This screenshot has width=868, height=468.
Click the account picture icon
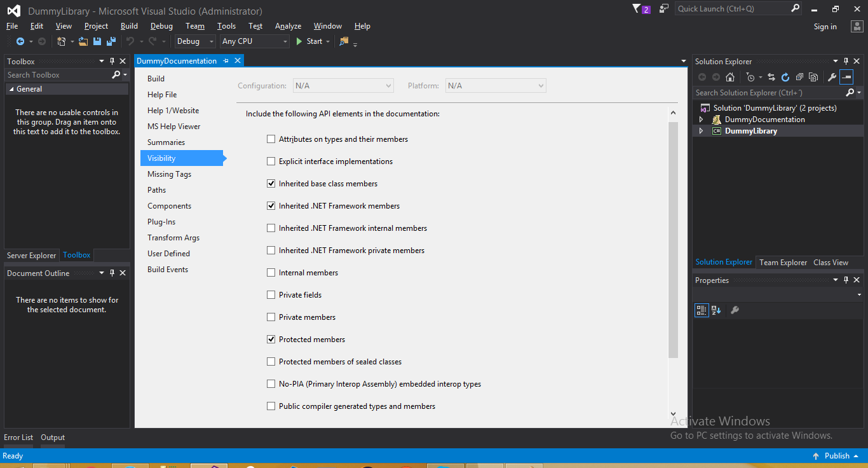[x=857, y=26]
